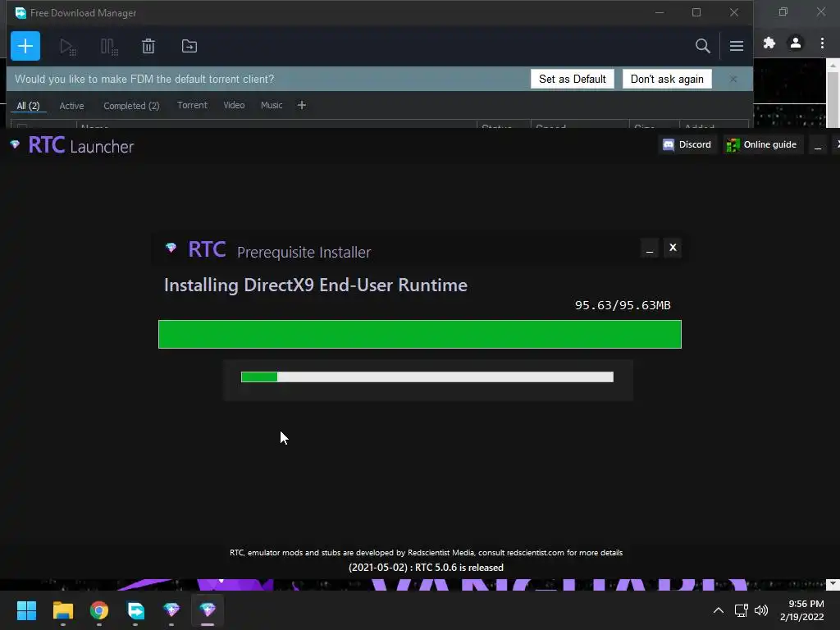Open Google Chrome from taskbar

99,610
